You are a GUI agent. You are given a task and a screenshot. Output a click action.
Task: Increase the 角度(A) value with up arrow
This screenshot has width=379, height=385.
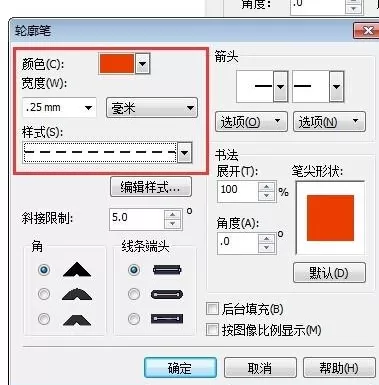tap(267, 239)
